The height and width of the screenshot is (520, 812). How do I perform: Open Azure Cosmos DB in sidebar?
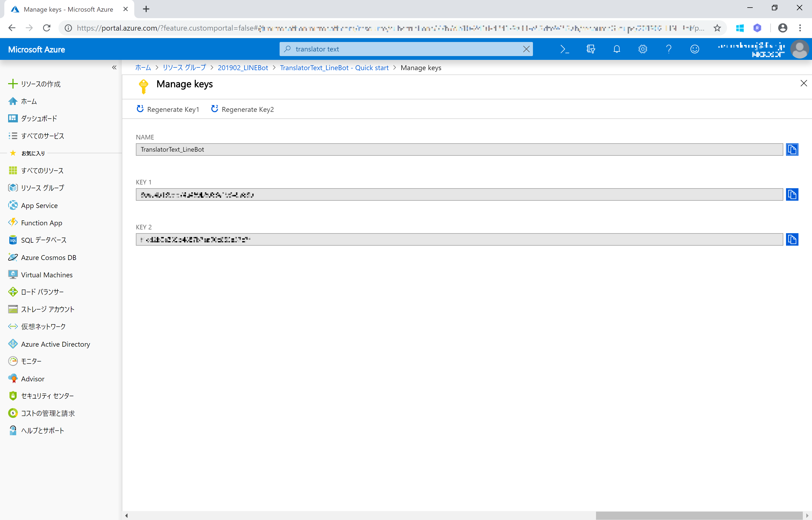click(48, 257)
